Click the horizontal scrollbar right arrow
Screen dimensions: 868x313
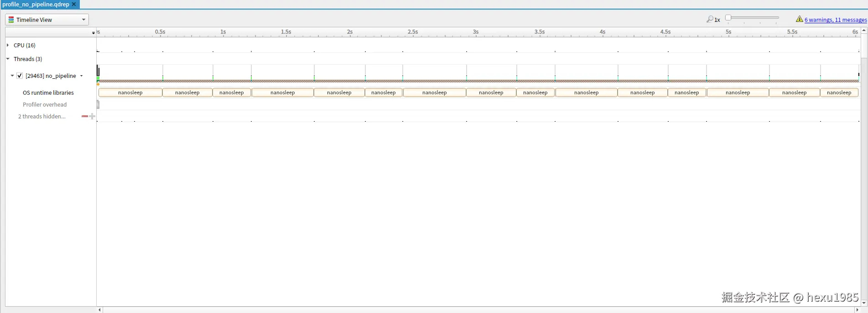click(x=857, y=310)
